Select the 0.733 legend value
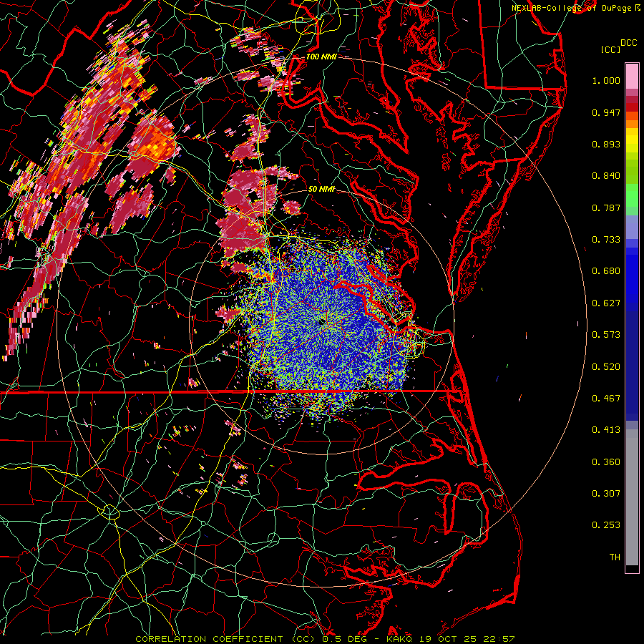The width and height of the screenshot is (644, 644). tap(606, 240)
